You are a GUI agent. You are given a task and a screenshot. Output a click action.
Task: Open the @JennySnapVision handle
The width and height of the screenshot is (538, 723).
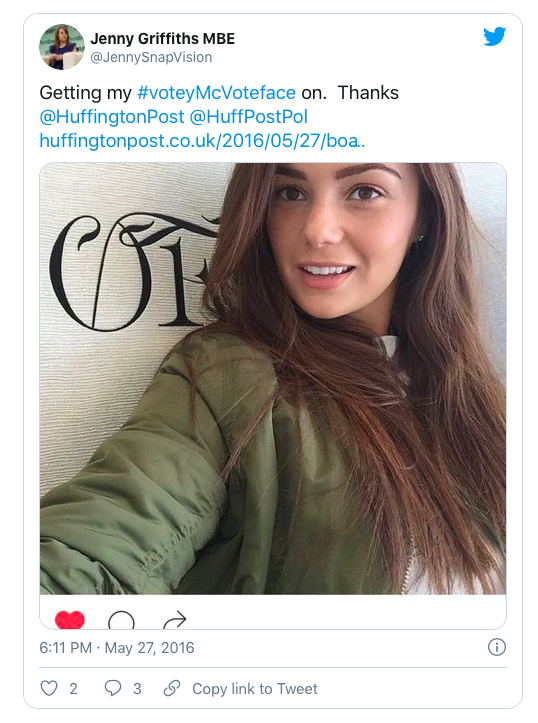151,57
